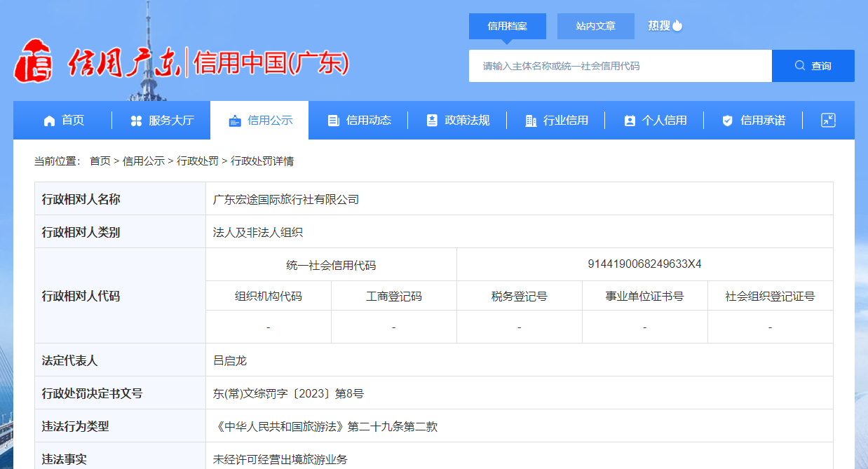Click the 政策法规 document icon
The image size is (868, 469).
[432, 121]
